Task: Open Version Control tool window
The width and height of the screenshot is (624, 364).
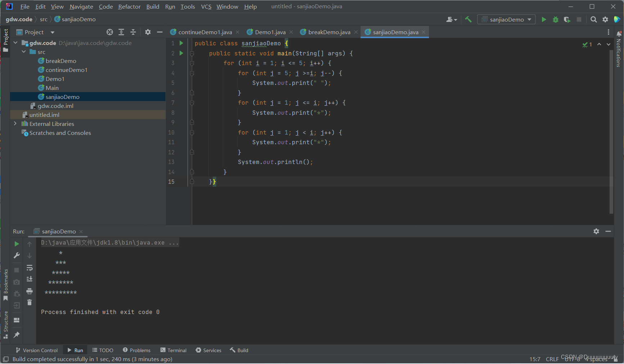Action: click(x=37, y=350)
